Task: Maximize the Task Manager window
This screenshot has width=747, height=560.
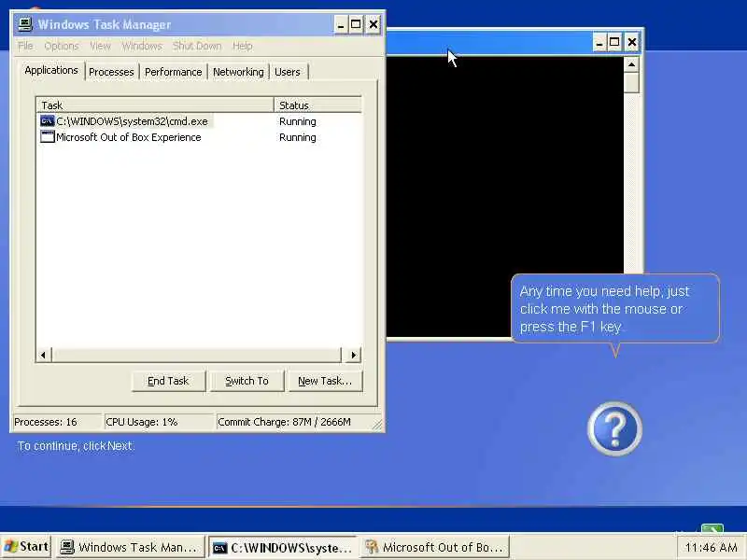Action: (x=356, y=24)
